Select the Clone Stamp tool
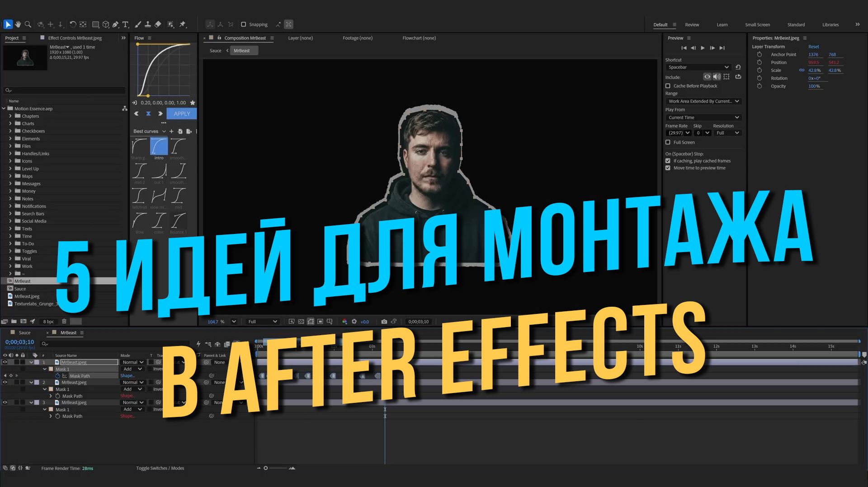868x487 pixels. 148,24
